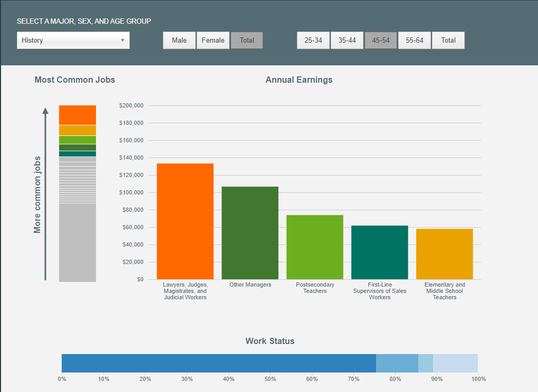Screen dimensions: 538x392
Task: Pick the Total age group option
Action: click(448, 41)
